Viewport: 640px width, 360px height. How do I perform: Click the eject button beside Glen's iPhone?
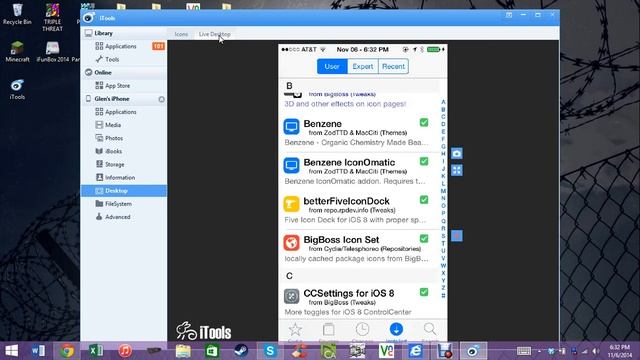[x=162, y=99]
